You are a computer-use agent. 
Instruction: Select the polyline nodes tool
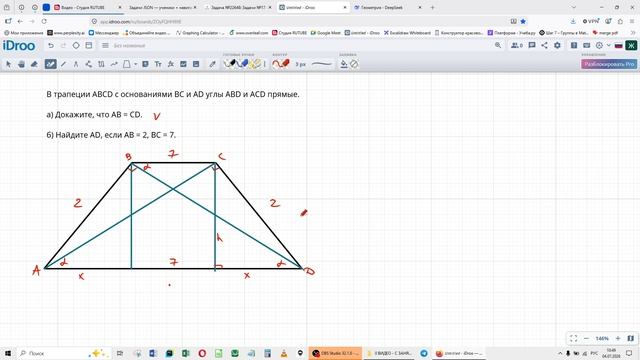(x=89, y=64)
